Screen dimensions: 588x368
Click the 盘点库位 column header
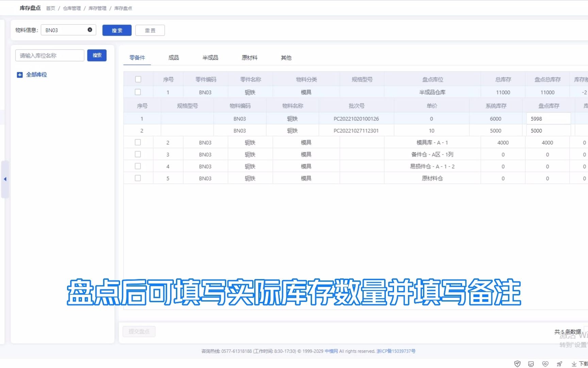[432, 79]
